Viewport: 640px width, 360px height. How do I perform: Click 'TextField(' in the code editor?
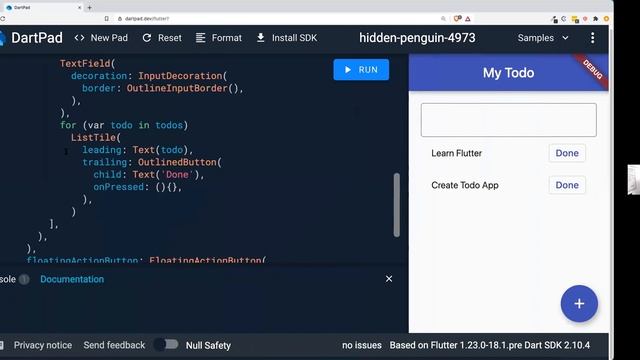tap(88, 64)
